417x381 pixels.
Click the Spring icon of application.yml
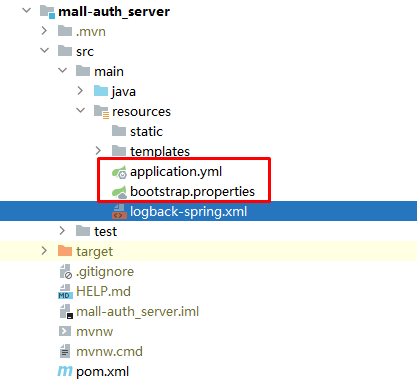[119, 172]
